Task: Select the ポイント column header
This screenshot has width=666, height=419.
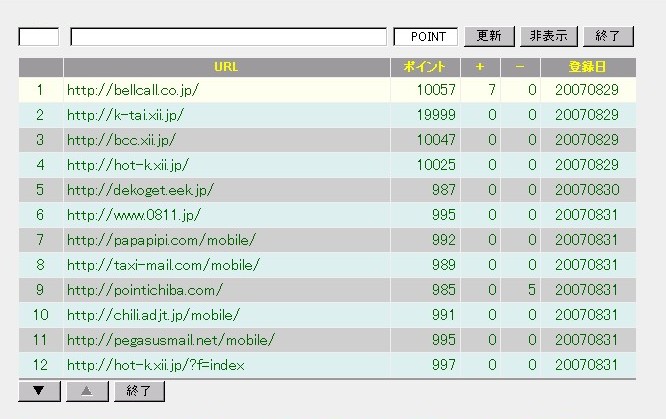Action: coord(424,67)
